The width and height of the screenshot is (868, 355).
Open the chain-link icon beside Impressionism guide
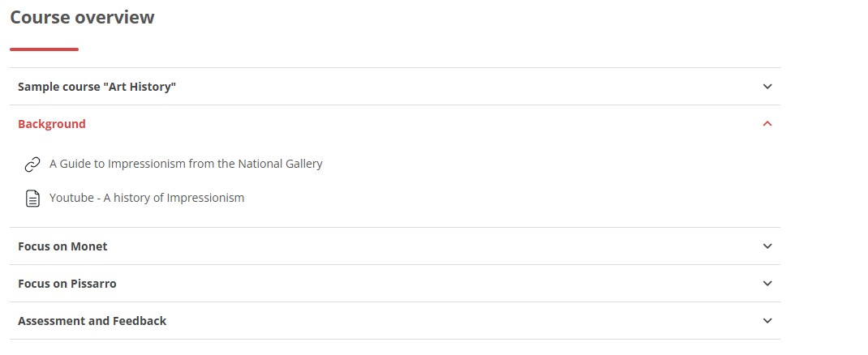(x=32, y=165)
